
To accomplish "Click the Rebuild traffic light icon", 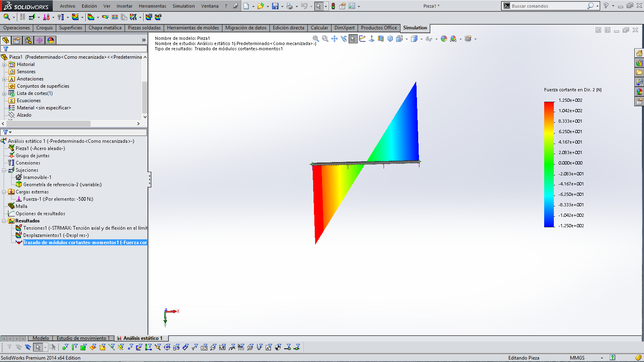I will [333, 6].
